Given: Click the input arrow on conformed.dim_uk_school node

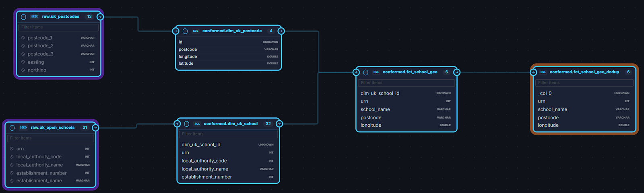Looking at the screenshot, I should coord(177,124).
